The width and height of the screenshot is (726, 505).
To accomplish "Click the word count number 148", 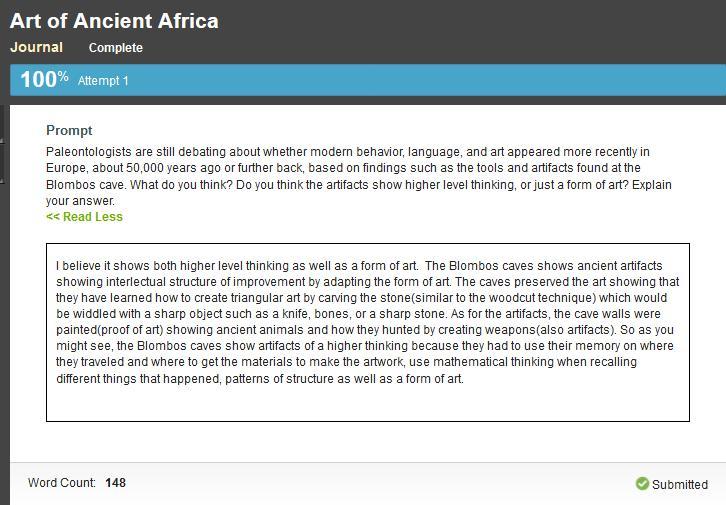I will tap(115, 483).
